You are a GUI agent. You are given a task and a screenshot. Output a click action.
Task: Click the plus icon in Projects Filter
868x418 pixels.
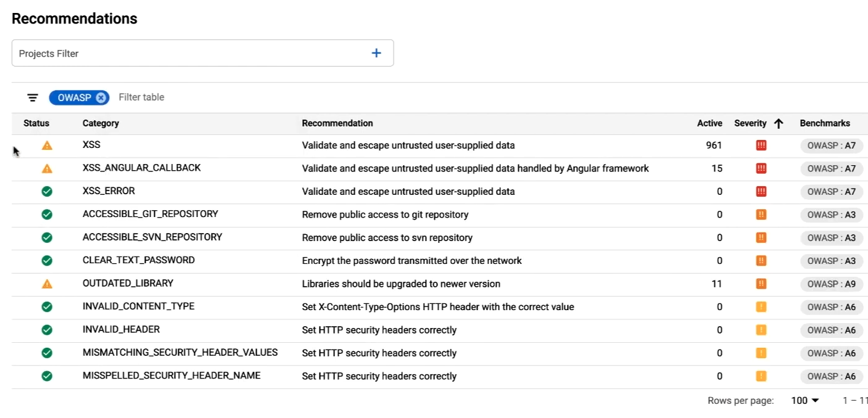click(376, 53)
